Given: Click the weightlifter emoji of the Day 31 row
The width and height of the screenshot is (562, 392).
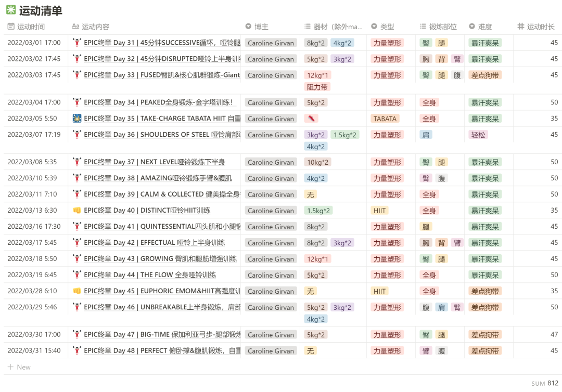Looking at the screenshot, I should 76,43.
